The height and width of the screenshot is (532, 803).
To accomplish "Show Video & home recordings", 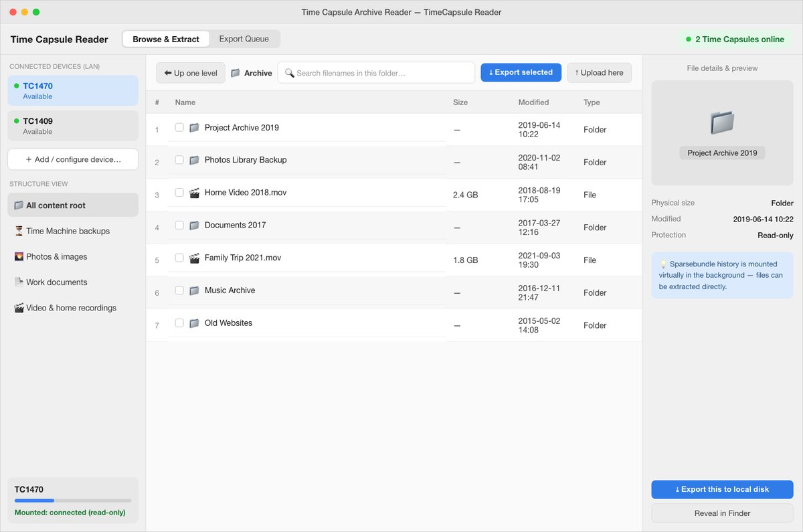I will (73, 308).
